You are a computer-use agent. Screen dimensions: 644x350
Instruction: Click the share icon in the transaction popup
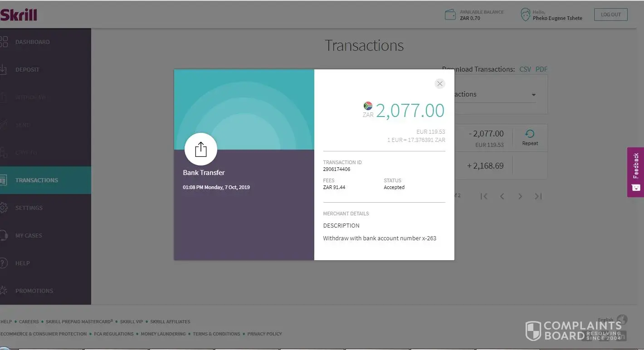tap(201, 149)
